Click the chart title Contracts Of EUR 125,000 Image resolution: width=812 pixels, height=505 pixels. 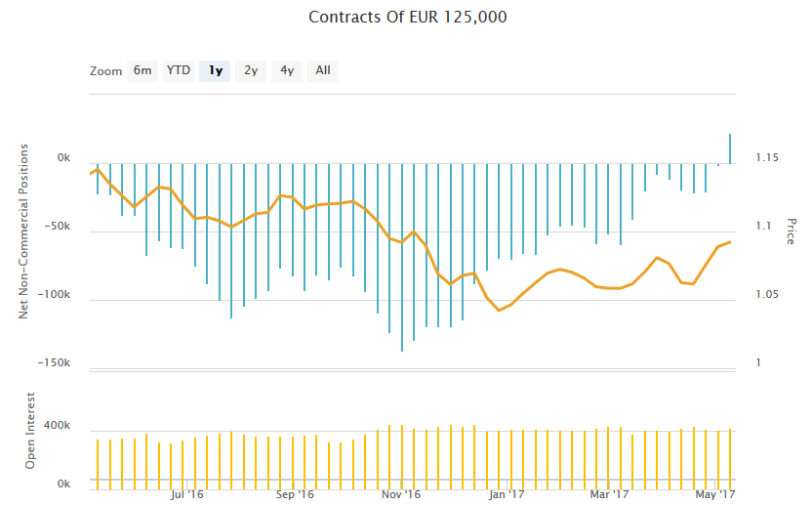tap(408, 18)
